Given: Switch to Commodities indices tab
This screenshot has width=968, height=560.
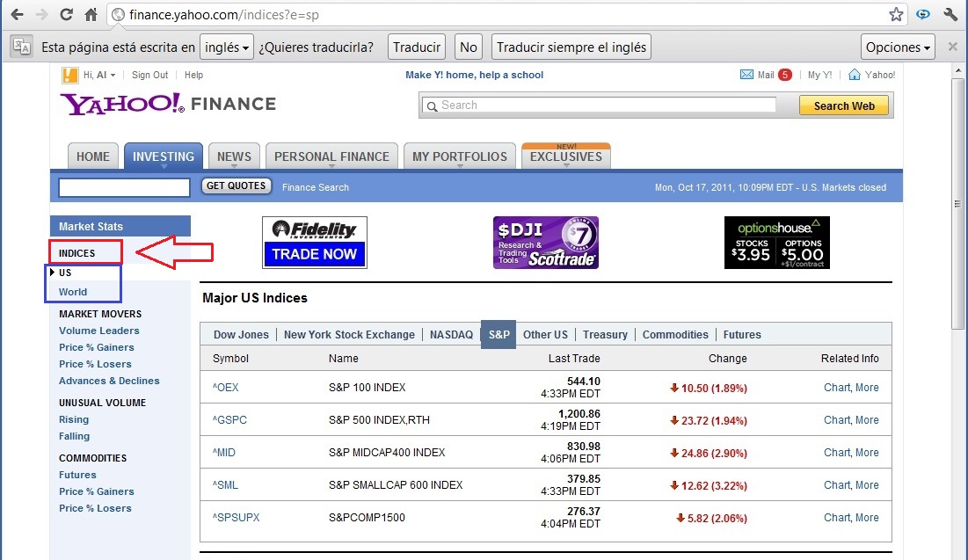Looking at the screenshot, I should [675, 335].
